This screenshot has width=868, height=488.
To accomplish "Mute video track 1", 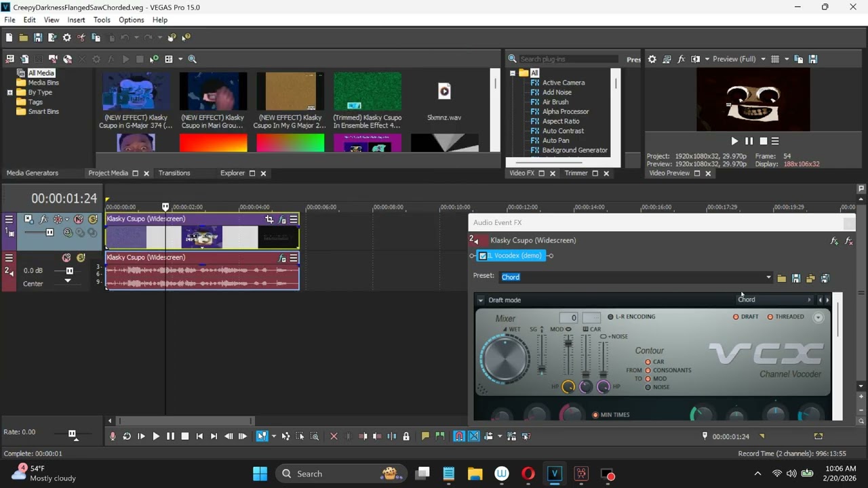I will tap(79, 220).
